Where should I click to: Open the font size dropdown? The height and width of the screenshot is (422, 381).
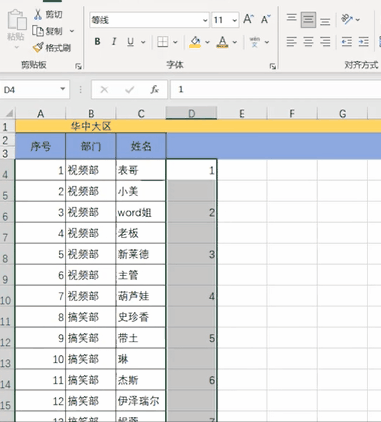[x=235, y=20]
